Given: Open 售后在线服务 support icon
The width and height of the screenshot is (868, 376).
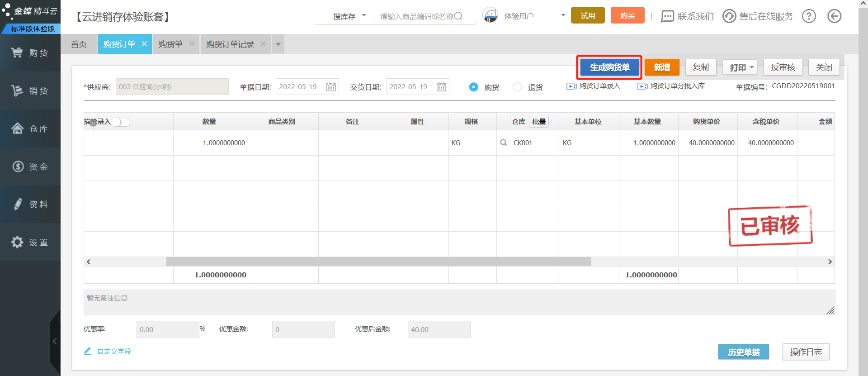Looking at the screenshot, I should [x=729, y=16].
